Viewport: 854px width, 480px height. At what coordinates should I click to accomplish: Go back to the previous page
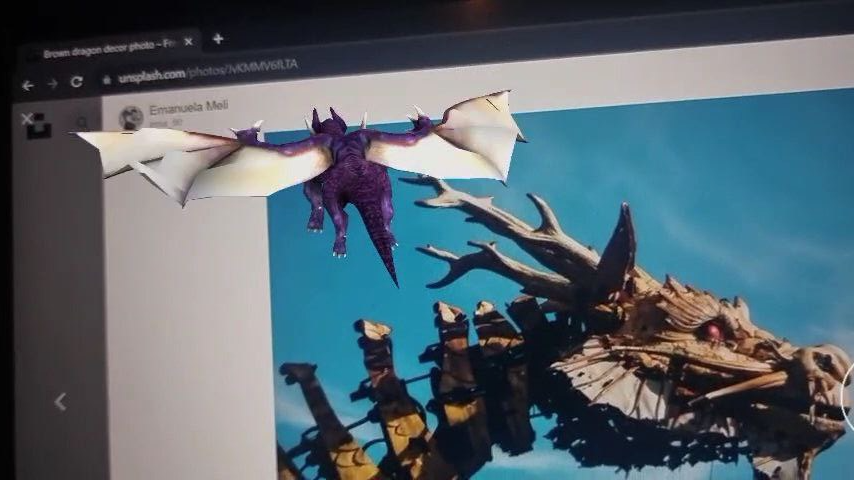[x=27, y=86]
